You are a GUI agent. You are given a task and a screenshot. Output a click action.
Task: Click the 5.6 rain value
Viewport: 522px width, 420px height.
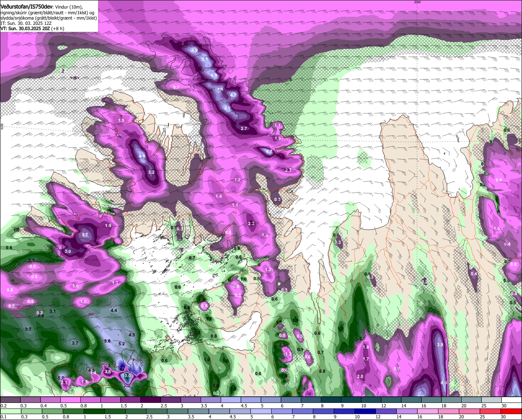tap(108, 341)
